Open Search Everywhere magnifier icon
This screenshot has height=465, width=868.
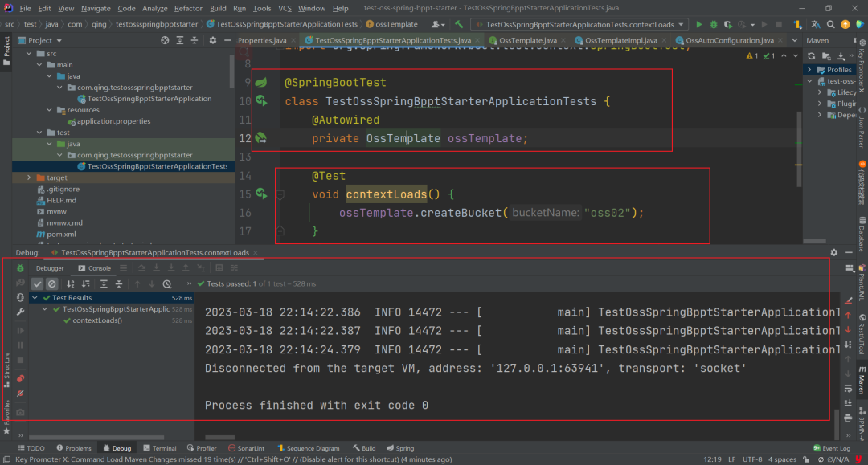pos(831,24)
